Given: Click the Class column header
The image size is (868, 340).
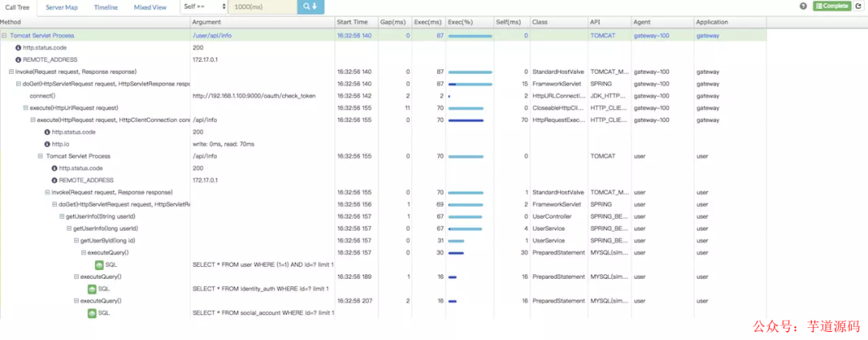Looking at the screenshot, I should [559, 23].
